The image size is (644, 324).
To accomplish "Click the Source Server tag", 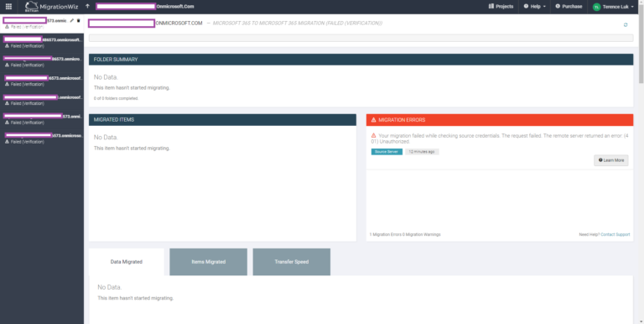I will (387, 152).
